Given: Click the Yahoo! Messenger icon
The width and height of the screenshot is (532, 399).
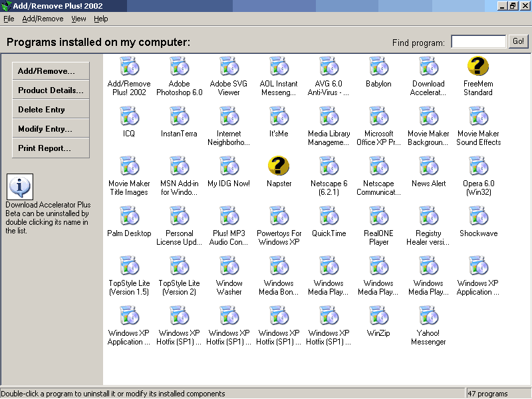Looking at the screenshot, I should coord(428,317).
